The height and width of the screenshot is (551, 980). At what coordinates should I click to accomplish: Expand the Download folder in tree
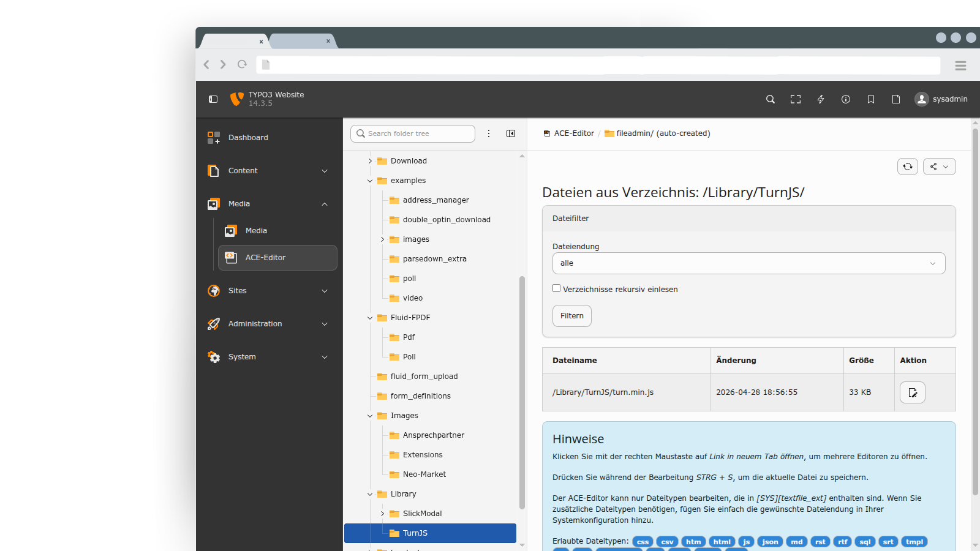coord(370,161)
